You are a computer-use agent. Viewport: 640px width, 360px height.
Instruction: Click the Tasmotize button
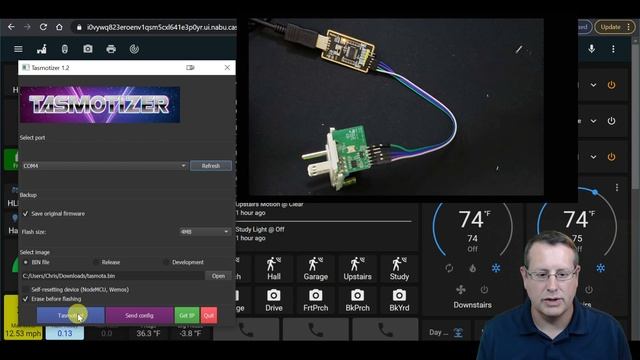click(70, 315)
